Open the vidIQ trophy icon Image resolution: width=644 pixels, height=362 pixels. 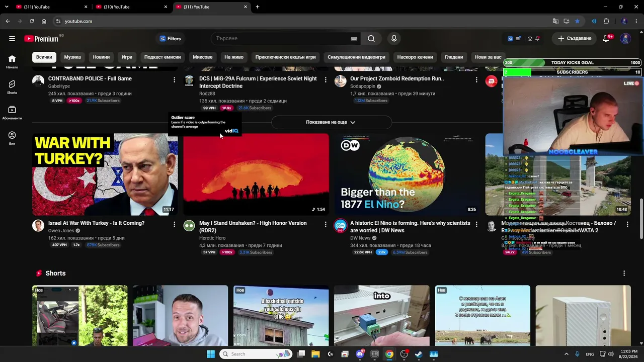pyautogui.click(x=530, y=39)
